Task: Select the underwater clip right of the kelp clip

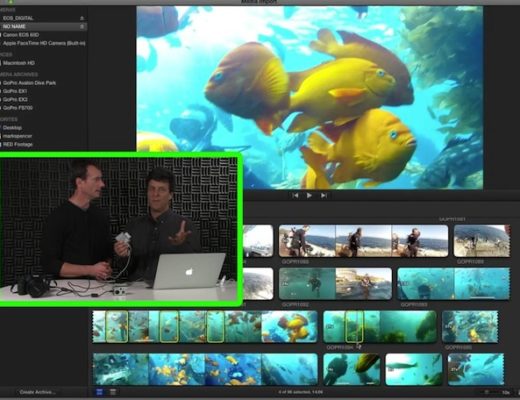Action: 470,327
